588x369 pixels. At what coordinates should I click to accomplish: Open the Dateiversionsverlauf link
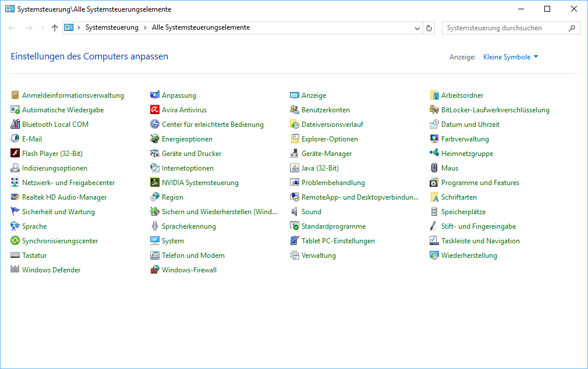(332, 125)
